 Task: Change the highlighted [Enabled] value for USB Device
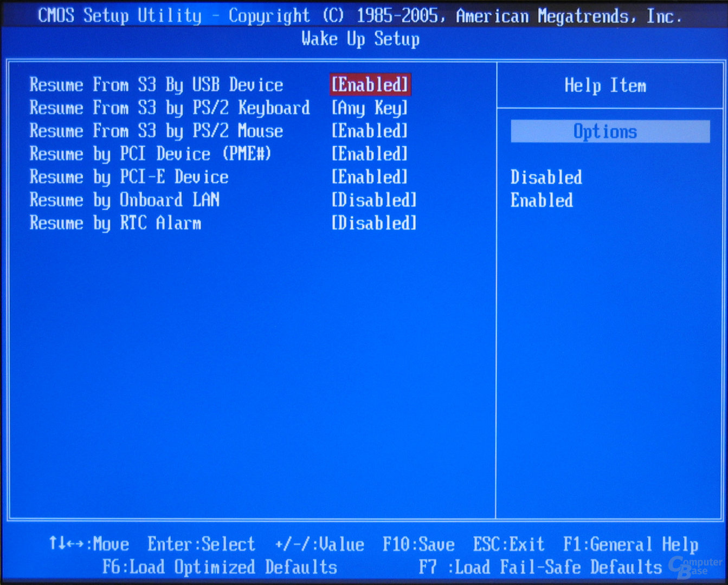[x=370, y=84]
